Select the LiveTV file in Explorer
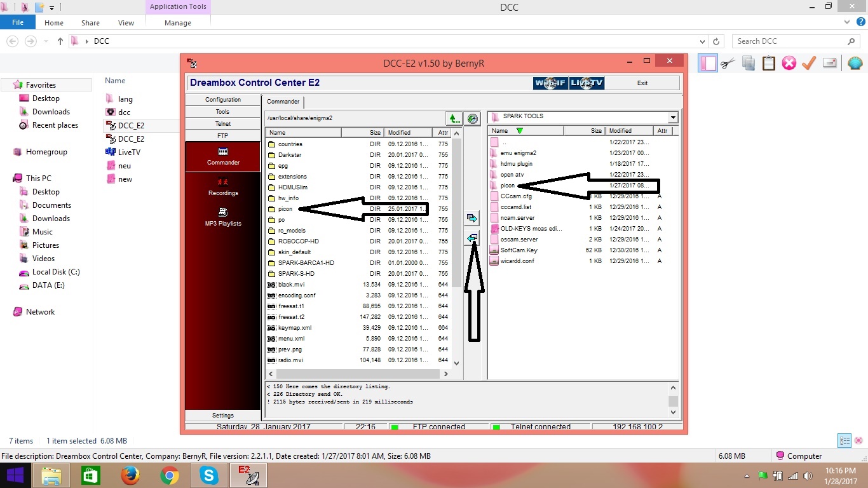The image size is (868, 488). tap(129, 152)
